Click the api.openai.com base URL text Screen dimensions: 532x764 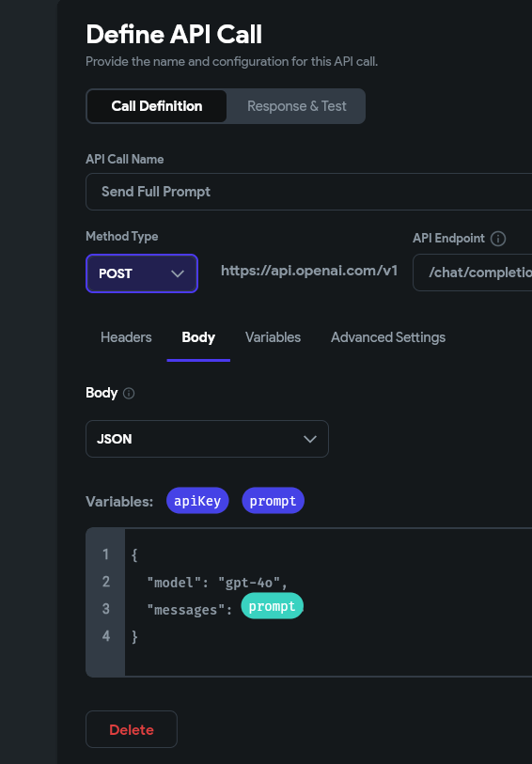click(x=309, y=271)
